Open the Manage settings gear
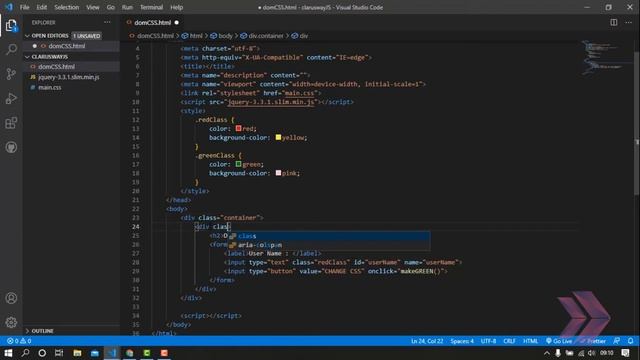640x360 pixels. pyautogui.click(x=11, y=322)
